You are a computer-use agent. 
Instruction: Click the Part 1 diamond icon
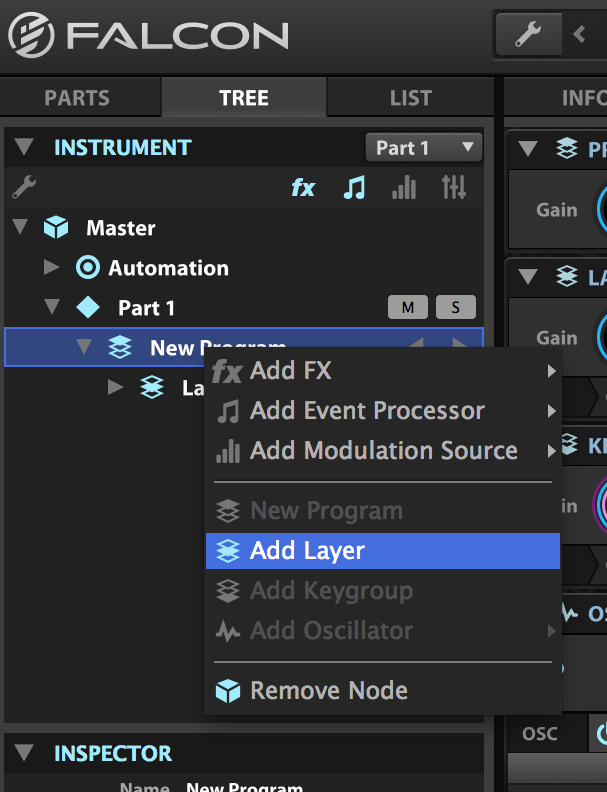[x=88, y=307]
